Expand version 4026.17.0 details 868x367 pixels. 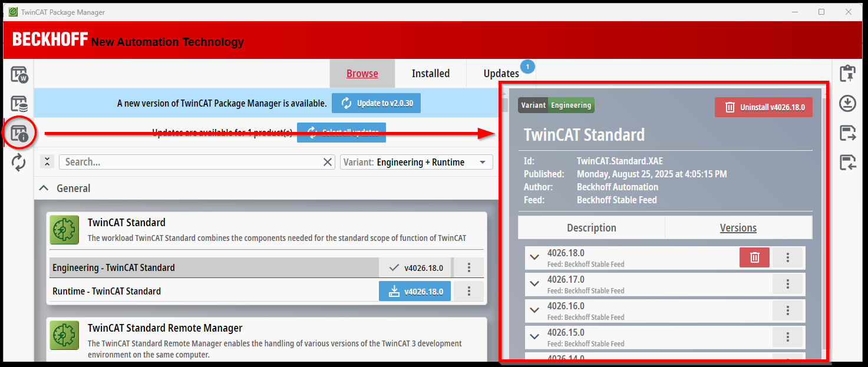tap(534, 284)
